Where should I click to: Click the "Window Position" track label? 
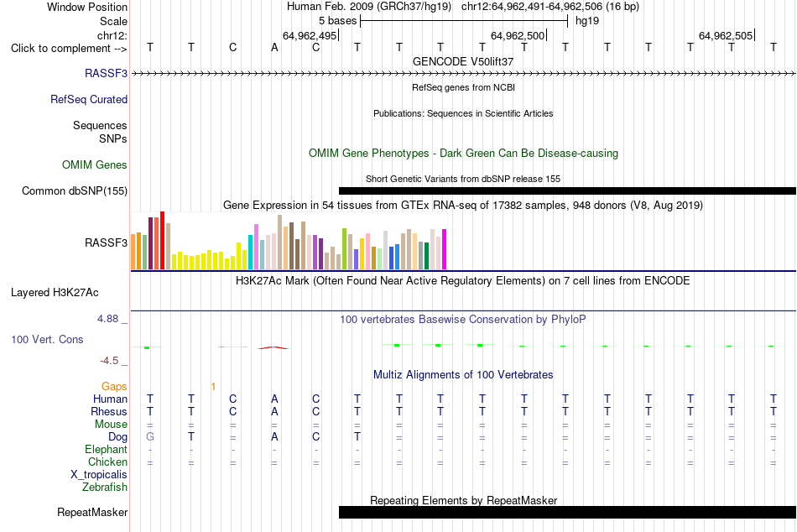(87, 7)
